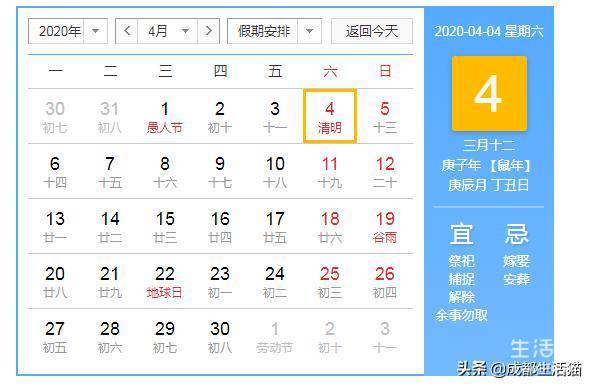Viewport: 593px width, 388px height.
Task: Click the 六 Saturday column header
Action: (330, 71)
